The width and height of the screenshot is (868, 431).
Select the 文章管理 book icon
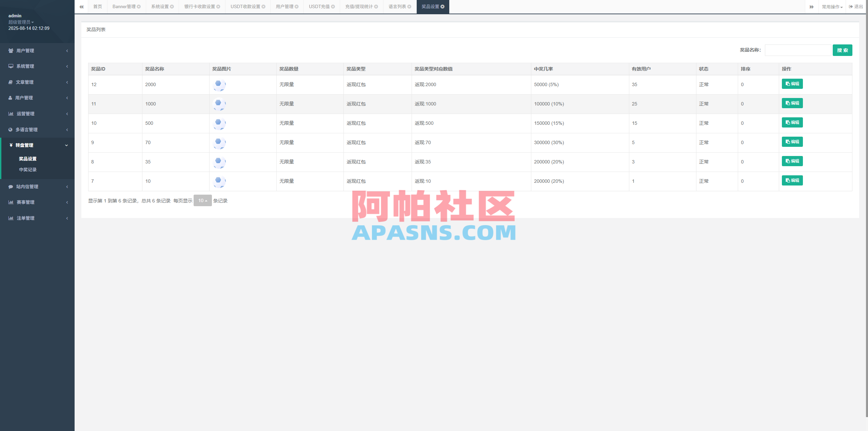point(11,82)
